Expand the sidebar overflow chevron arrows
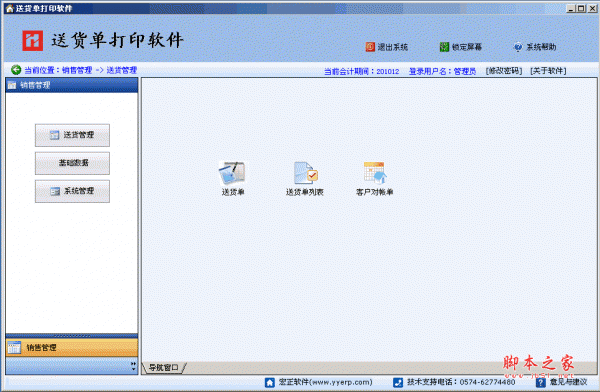This screenshot has width=600, height=392. [133, 366]
